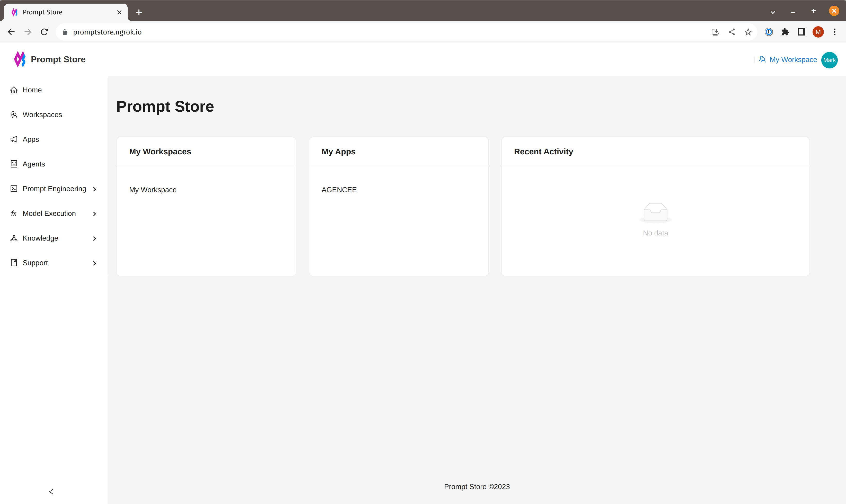The width and height of the screenshot is (846, 504).
Task: Open the 1Password extension icon
Action: click(x=769, y=32)
